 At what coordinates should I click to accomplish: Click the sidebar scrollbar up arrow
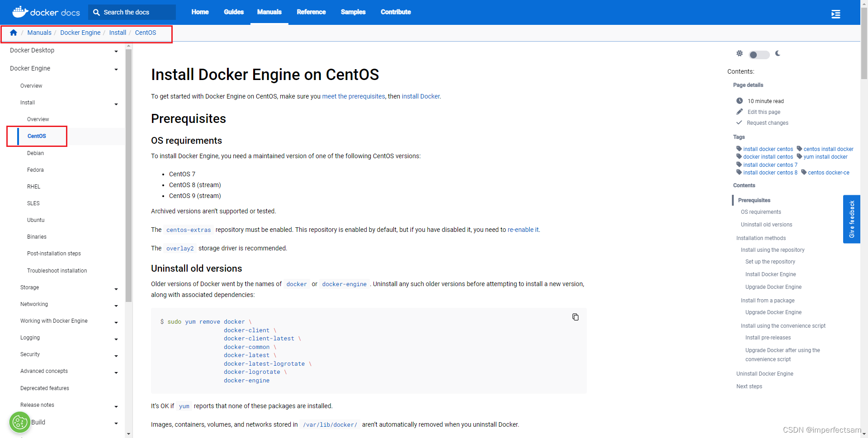click(128, 46)
